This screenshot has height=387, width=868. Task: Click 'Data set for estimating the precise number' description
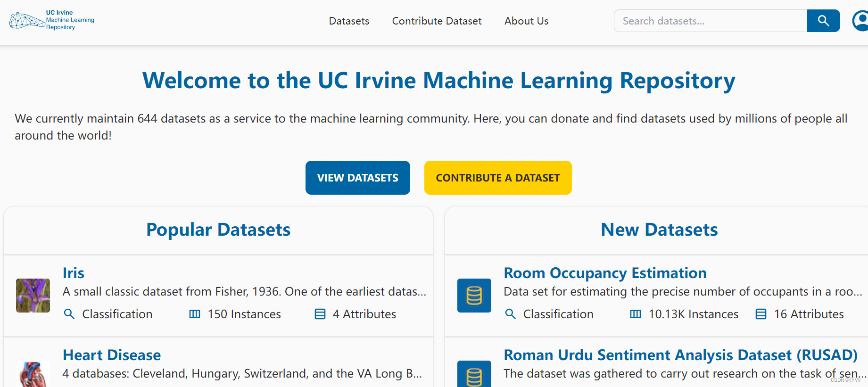(x=683, y=292)
